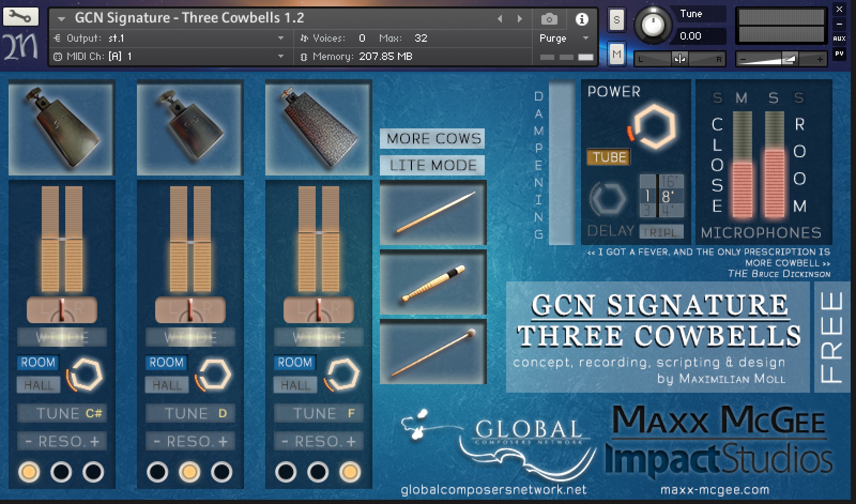Adjust the Close microphone level fader
This screenshot has width=856, height=504.
click(742, 165)
